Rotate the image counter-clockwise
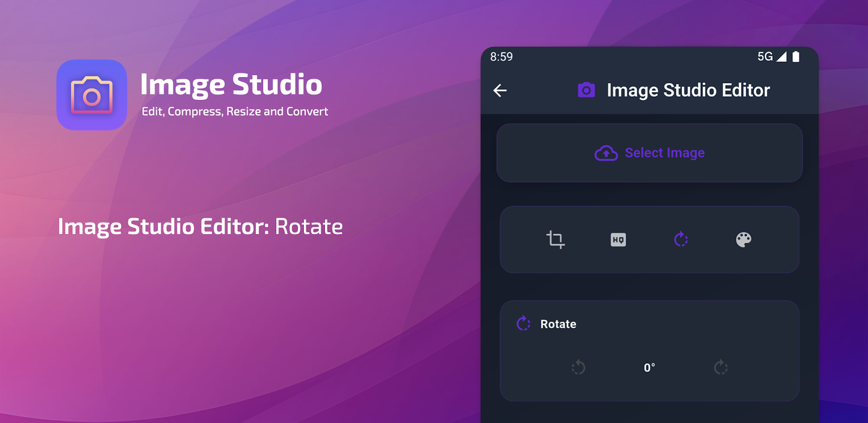 (578, 367)
